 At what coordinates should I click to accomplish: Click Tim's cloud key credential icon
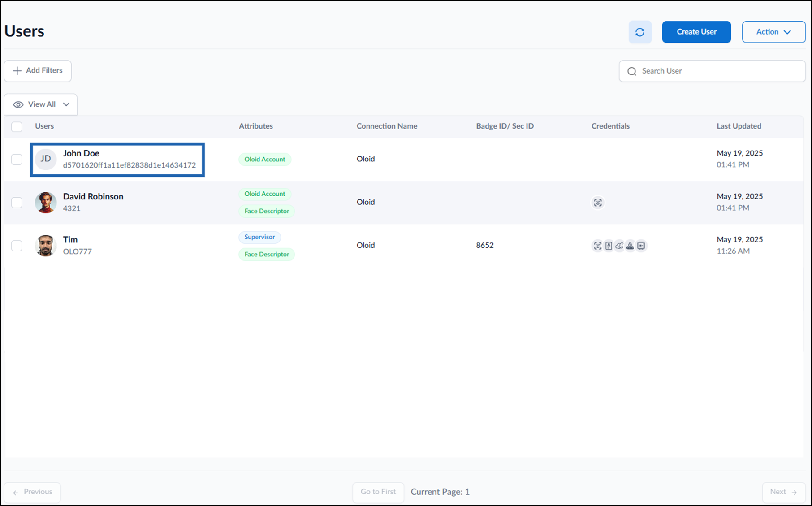click(619, 246)
